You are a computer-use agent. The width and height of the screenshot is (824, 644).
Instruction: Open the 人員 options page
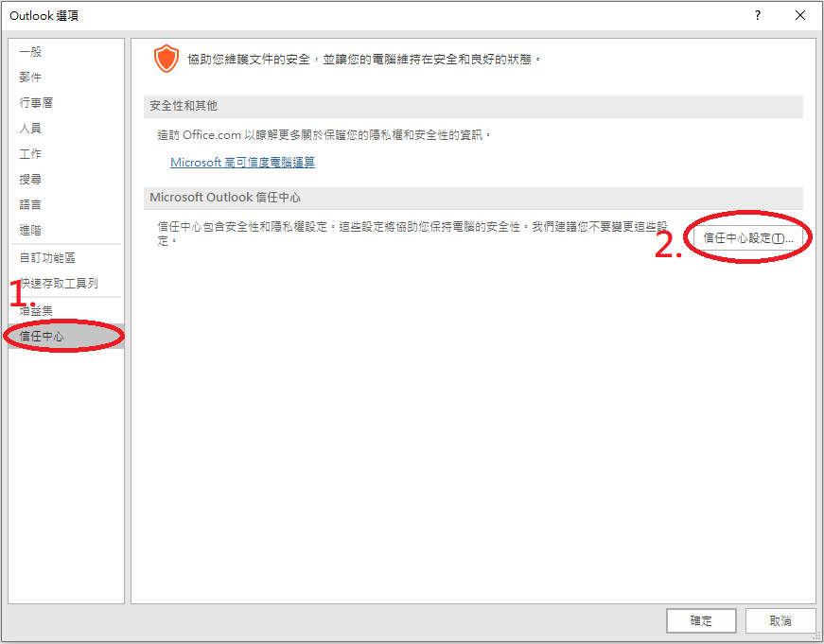[x=66, y=129]
